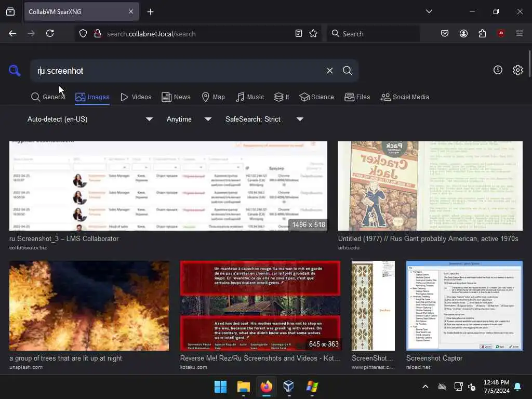The width and height of the screenshot is (532, 399).
Task: List all tabs dropdown arrow
Action: tap(429, 11)
